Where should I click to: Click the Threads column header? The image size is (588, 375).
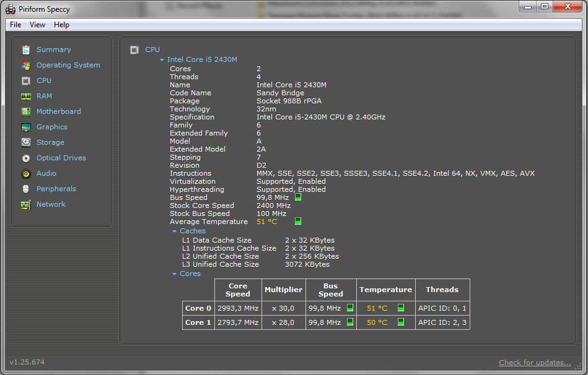(x=442, y=290)
